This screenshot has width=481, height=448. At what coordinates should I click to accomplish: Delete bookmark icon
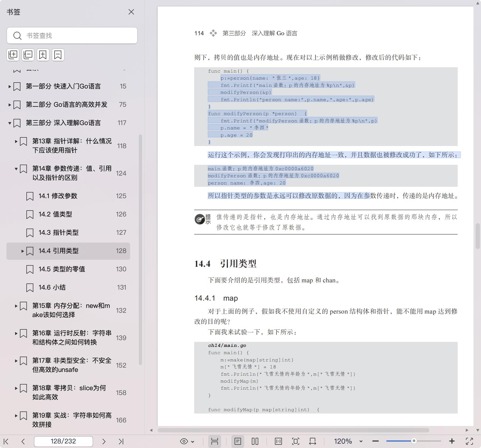(58, 55)
